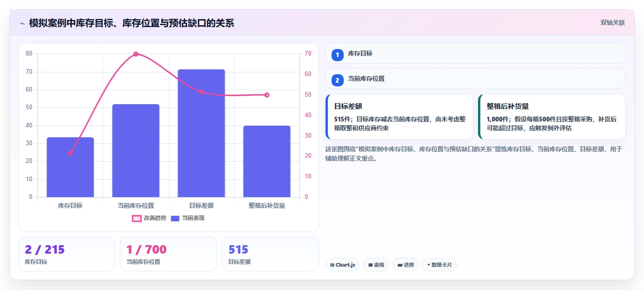This screenshot has width=644, height=290.
Task: Click the number 1 badge
Action: click(337, 55)
